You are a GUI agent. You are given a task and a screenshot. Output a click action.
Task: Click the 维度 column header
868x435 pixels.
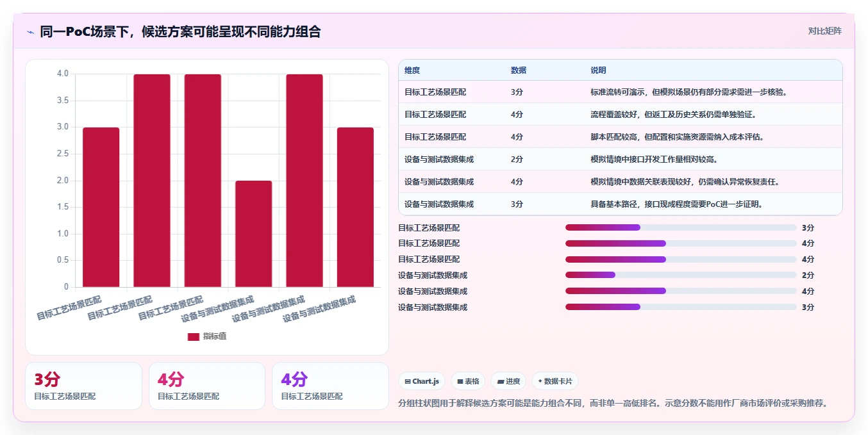click(412, 70)
